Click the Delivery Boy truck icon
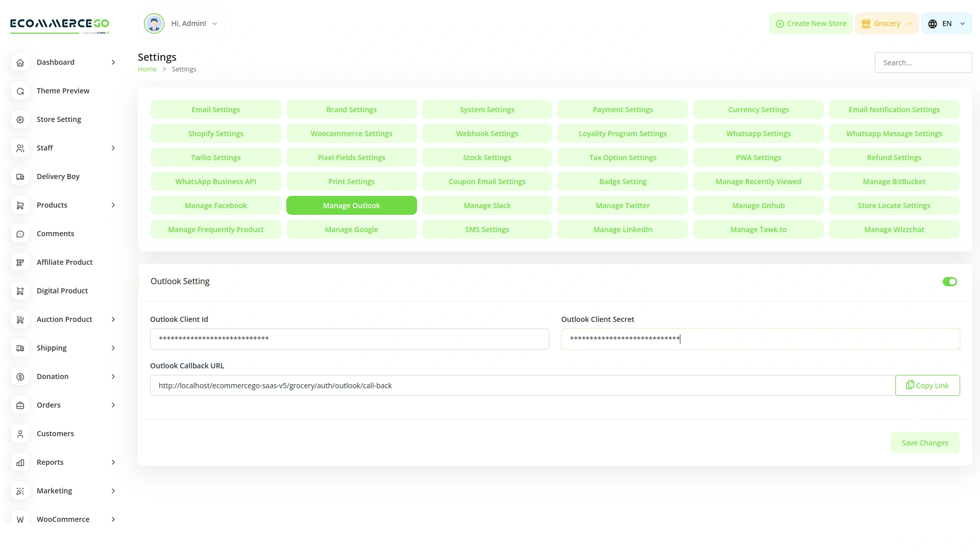980x551 pixels. click(x=20, y=177)
